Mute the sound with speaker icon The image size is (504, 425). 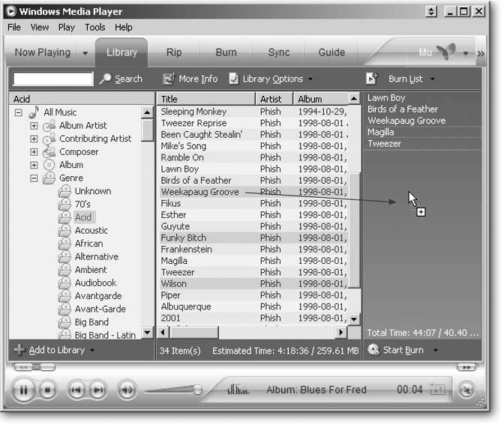(126, 390)
